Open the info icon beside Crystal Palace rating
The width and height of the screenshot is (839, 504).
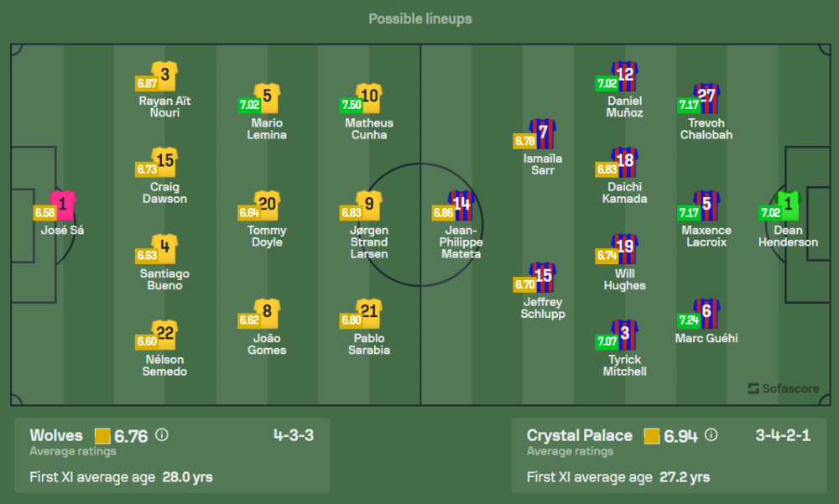711,435
